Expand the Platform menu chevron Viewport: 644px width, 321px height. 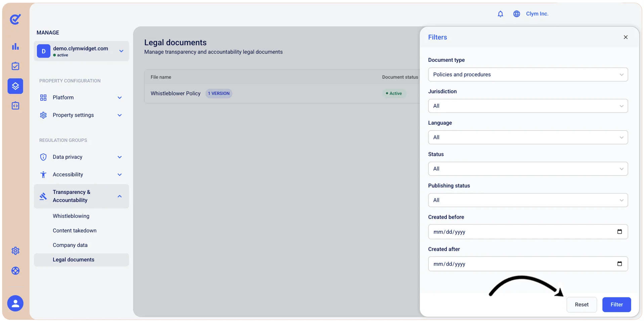[x=120, y=97]
